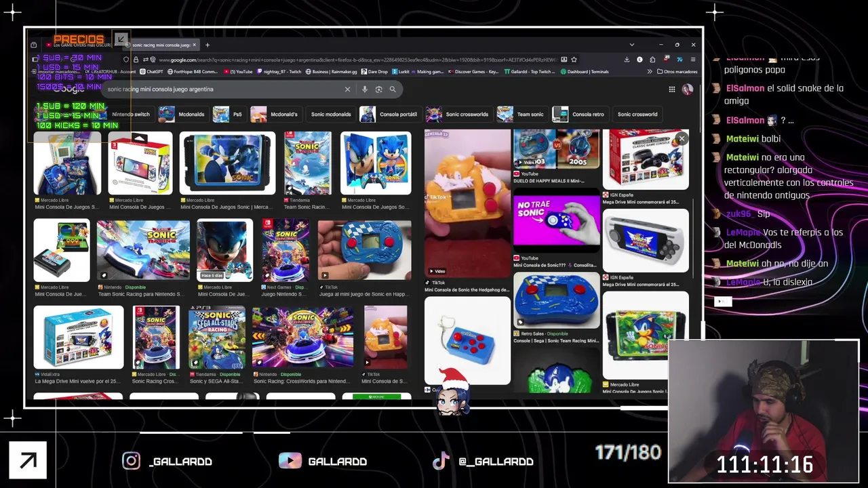The image size is (868, 488).
Task: Open Dashboard | Terminals bookmark
Action: pyautogui.click(x=584, y=71)
